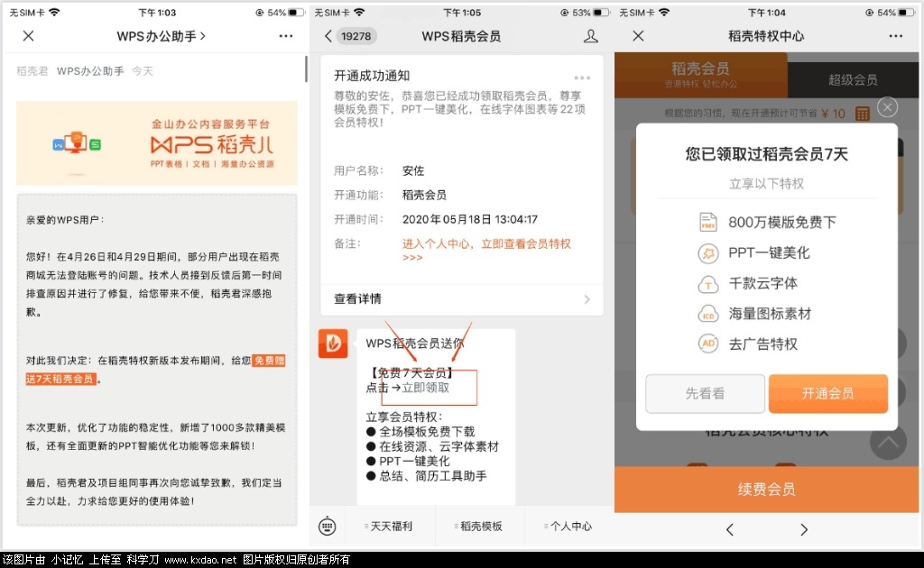Viewport: 924px width, 568px height.
Task: Open the 稻壳模板 menu
Action: click(480, 527)
